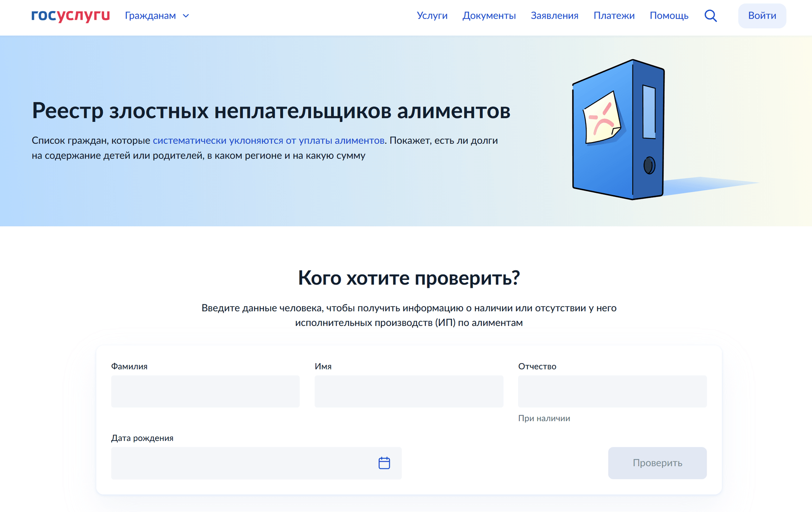The image size is (812, 512).
Task: Select the Отчество input field
Action: click(612, 392)
